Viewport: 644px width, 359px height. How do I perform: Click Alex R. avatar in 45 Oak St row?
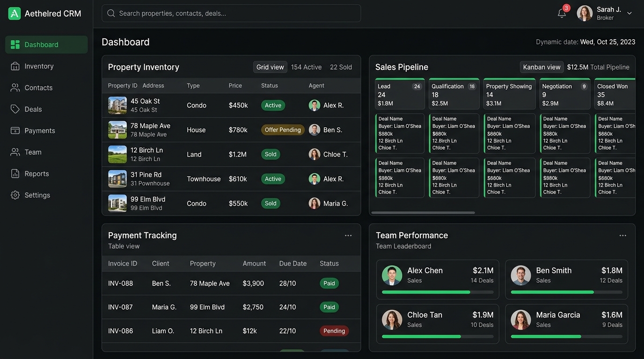click(x=315, y=105)
